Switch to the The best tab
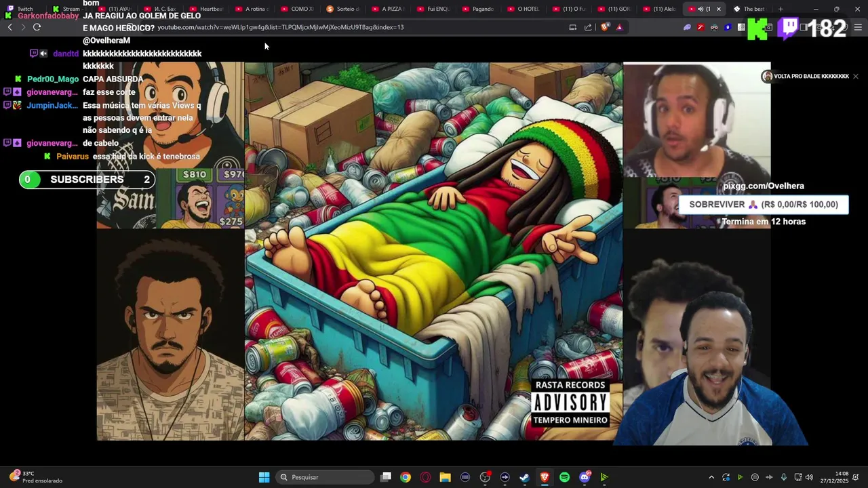 (x=751, y=9)
